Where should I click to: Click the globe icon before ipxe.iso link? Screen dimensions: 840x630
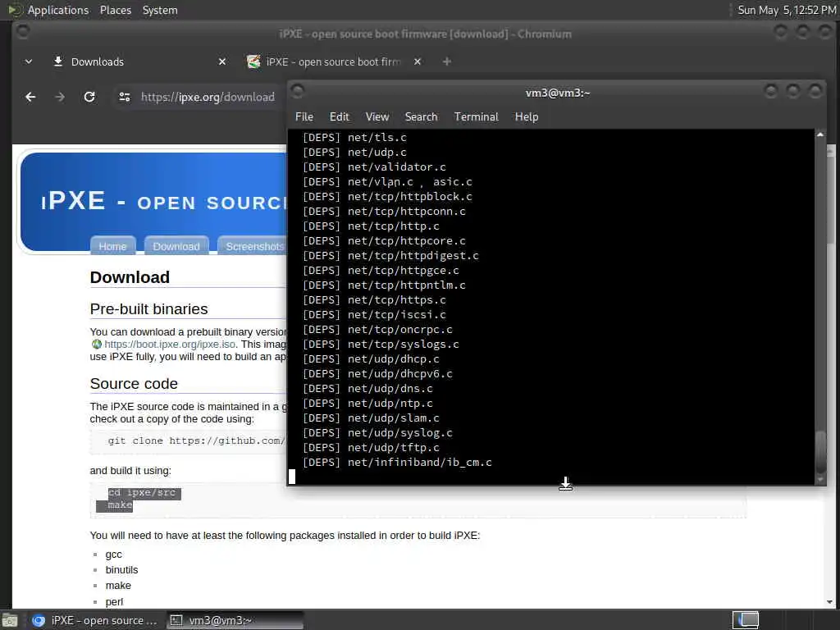97,344
